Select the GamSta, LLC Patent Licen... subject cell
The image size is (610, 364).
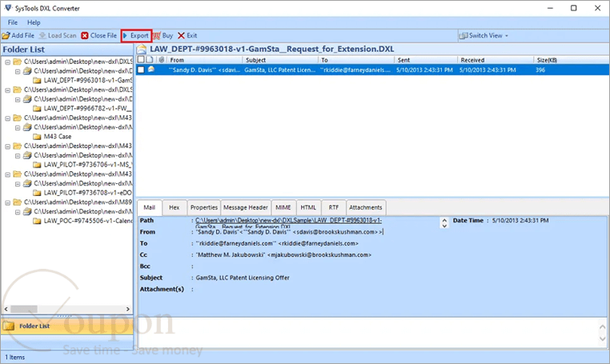pos(279,70)
